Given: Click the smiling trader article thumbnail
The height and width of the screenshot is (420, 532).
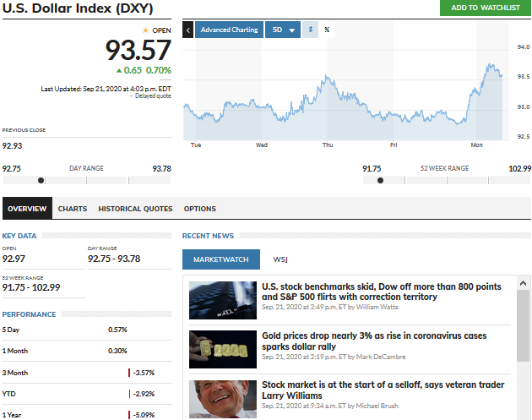Looking at the screenshot, I should coord(223,399).
